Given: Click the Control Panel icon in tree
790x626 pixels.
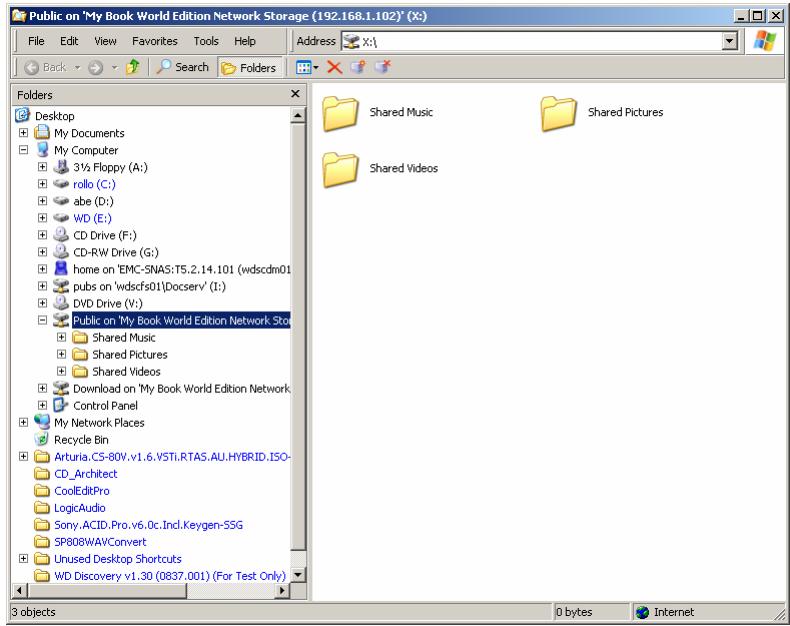Looking at the screenshot, I should pos(61,405).
